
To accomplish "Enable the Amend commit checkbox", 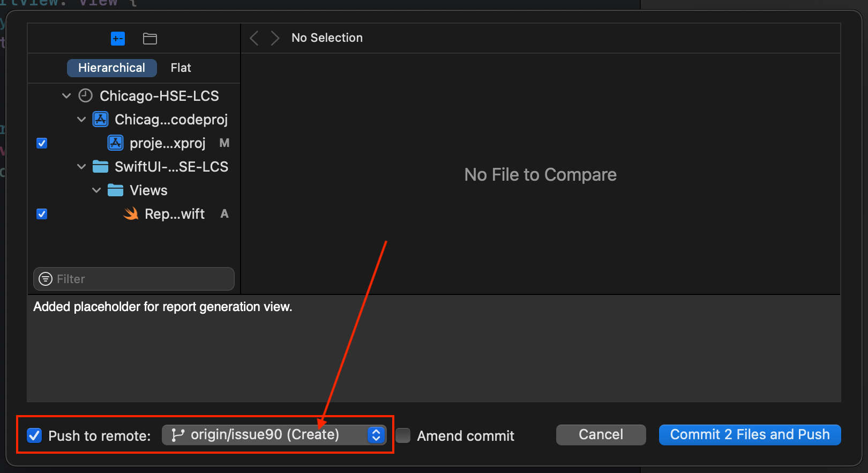I will pos(403,435).
